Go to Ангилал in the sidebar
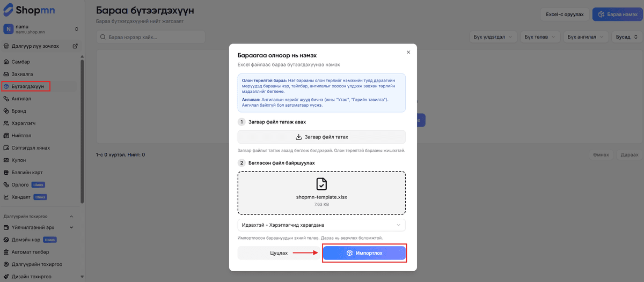The width and height of the screenshot is (644, 282). [21, 99]
